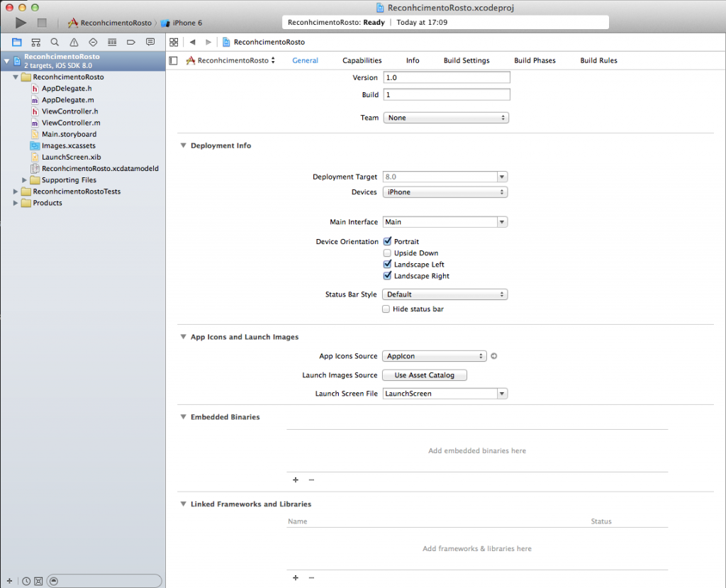Click the arrow next to AppIcon source
The width and height of the screenshot is (726, 588).
pos(494,356)
